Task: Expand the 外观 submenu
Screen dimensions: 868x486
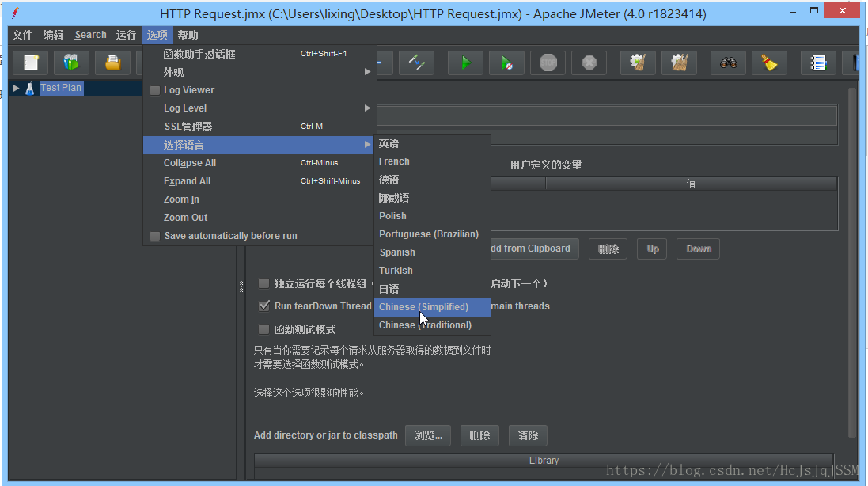Action: point(259,72)
